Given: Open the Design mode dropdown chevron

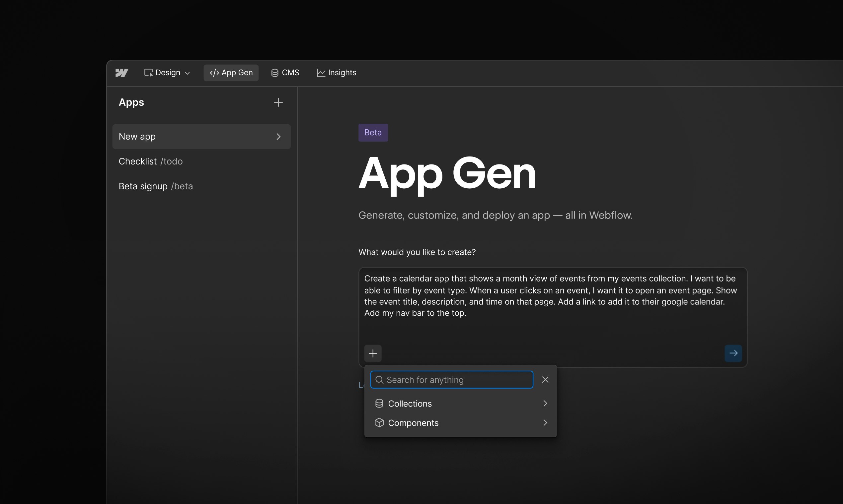Looking at the screenshot, I should [188, 73].
